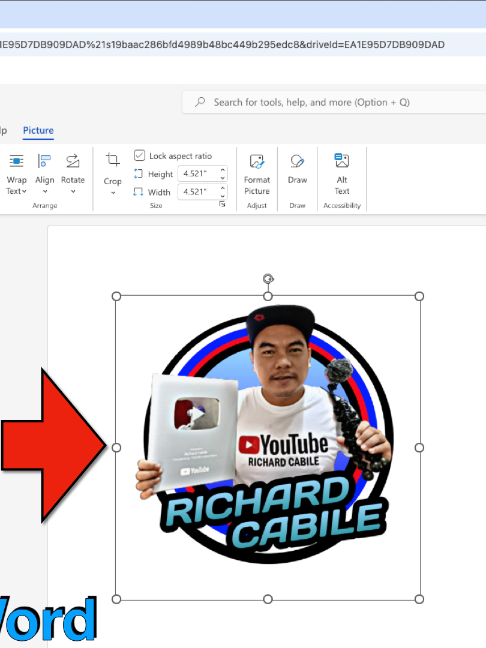The width and height of the screenshot is (486, 648).
Task: Click the right-middle resize handle of the picture
Action: 419,448
